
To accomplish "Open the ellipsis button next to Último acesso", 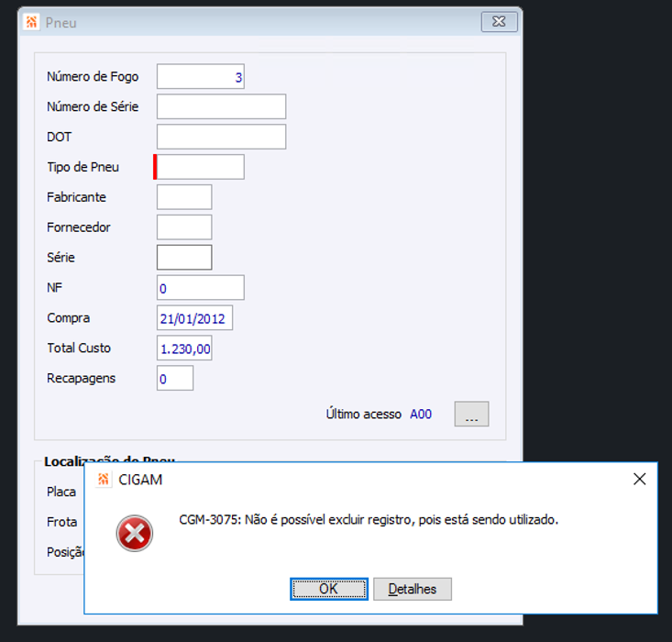I will point(471,414).
